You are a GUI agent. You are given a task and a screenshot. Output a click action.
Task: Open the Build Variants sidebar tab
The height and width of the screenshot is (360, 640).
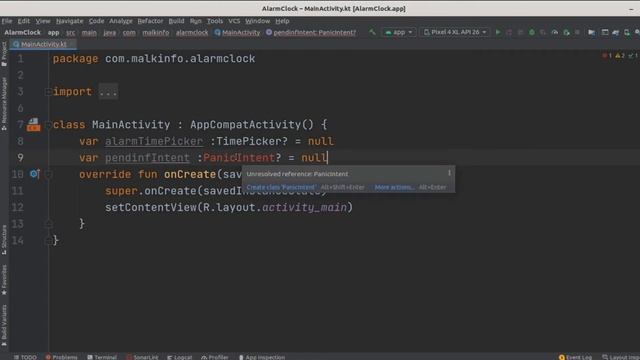(4, 325)
